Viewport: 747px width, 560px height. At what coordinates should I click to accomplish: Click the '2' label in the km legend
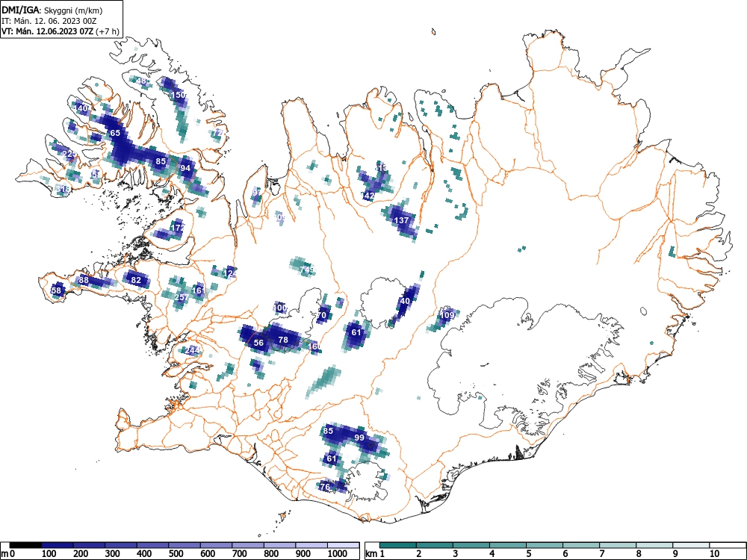(x=419, y=553)
